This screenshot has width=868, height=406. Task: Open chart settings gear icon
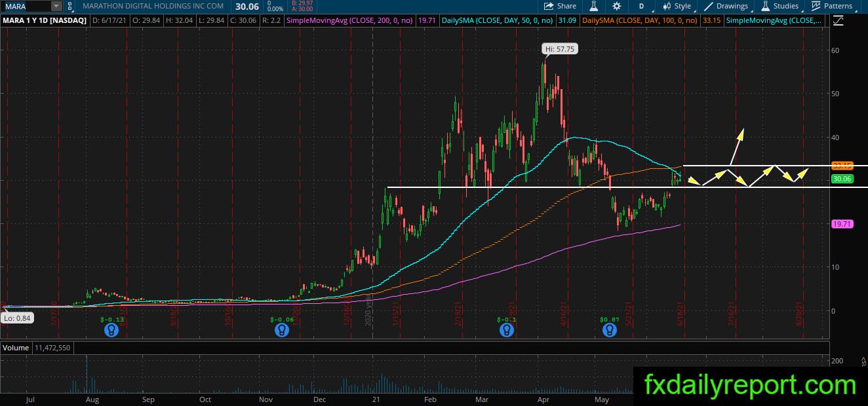(x=616, y=6)
